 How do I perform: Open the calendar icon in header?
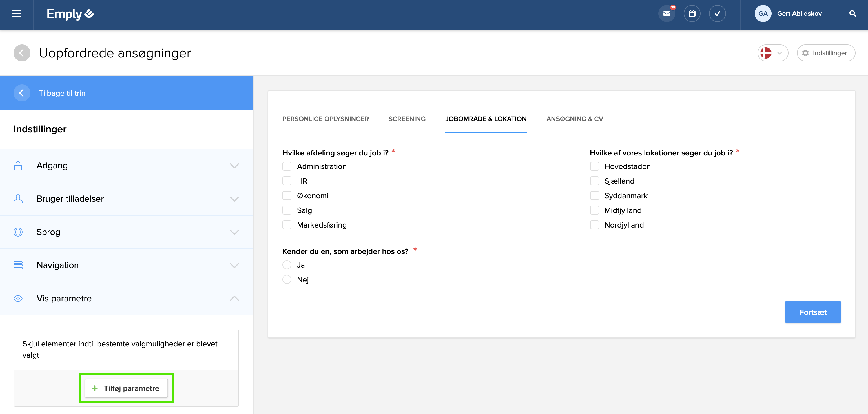coord(692,14)
